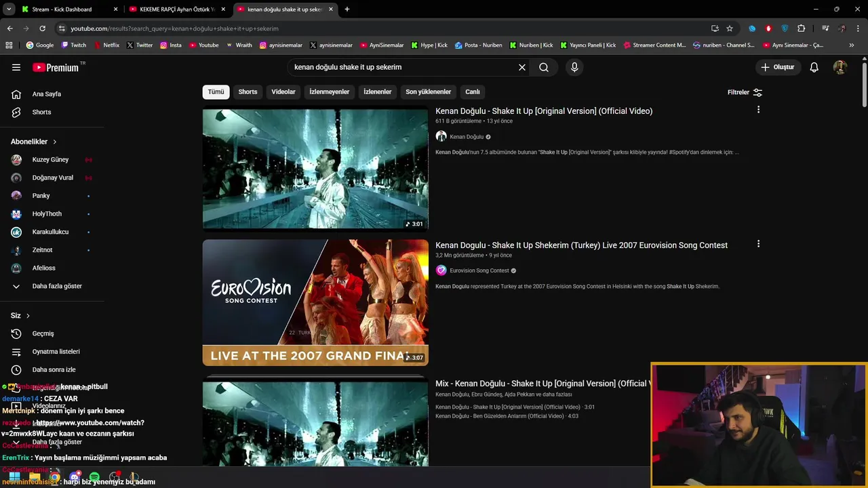
Task: Bookmark this page with star
Action: [730, 28]
